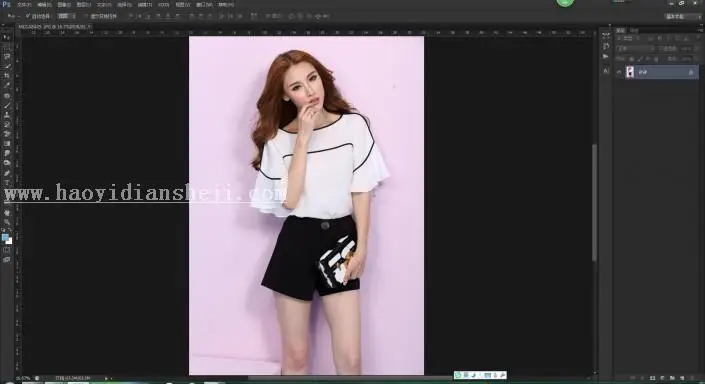Toggle lock transparent pixels in Layers panel

[632, 59]
